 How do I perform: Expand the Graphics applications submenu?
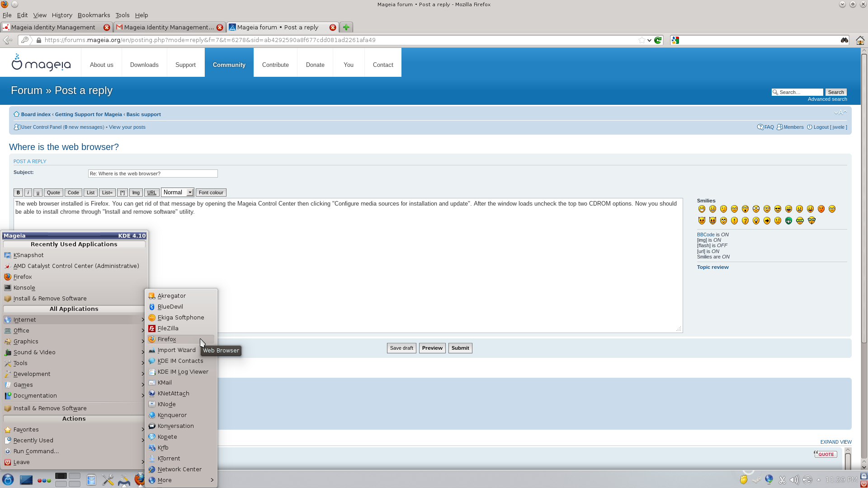coord(74,342)
